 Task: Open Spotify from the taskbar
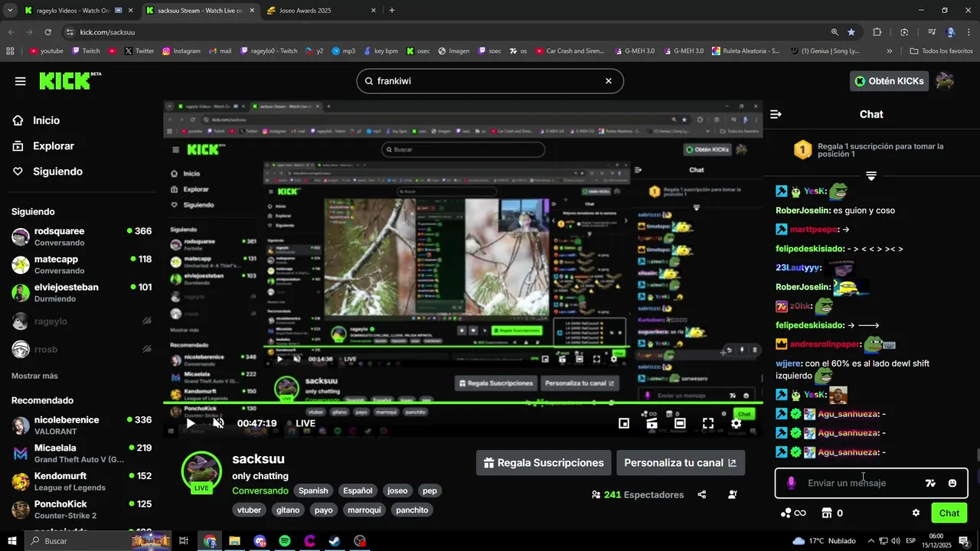point(285,541)
